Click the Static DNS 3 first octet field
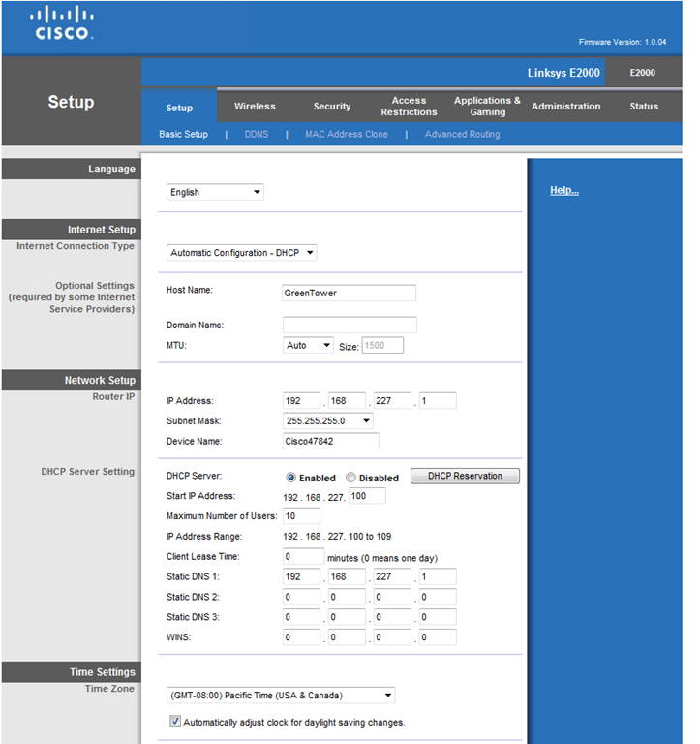 coord(302,617)
